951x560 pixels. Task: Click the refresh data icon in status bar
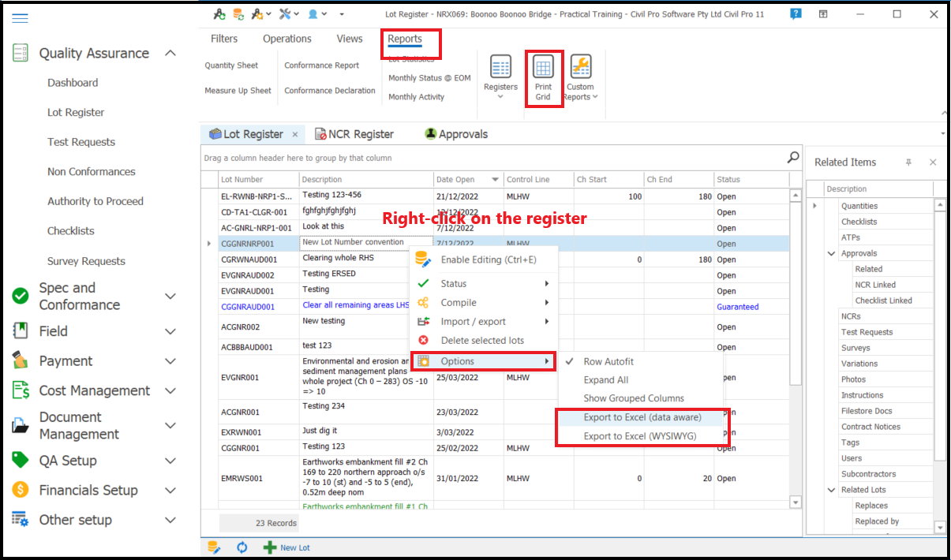[x=241, y=547]
